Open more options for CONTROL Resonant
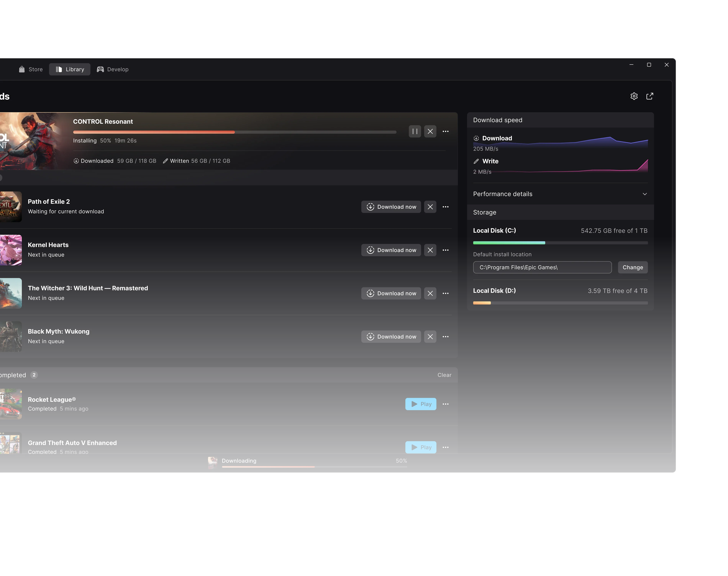 (445, 132)
